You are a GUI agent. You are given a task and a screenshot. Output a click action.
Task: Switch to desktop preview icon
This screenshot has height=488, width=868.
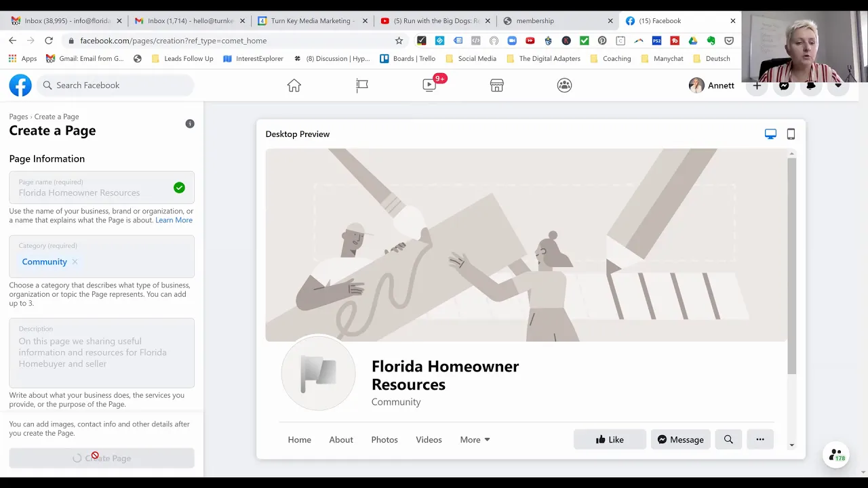(x=770, y=134)
